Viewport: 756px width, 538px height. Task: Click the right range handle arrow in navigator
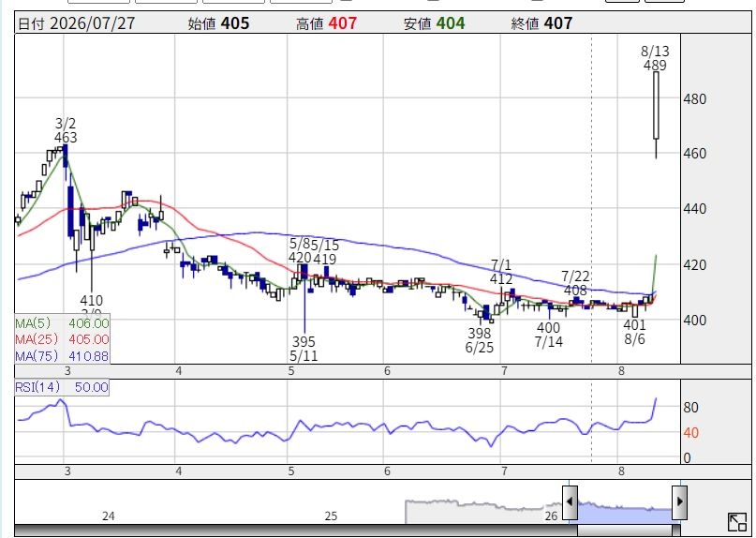click(679, 501)
